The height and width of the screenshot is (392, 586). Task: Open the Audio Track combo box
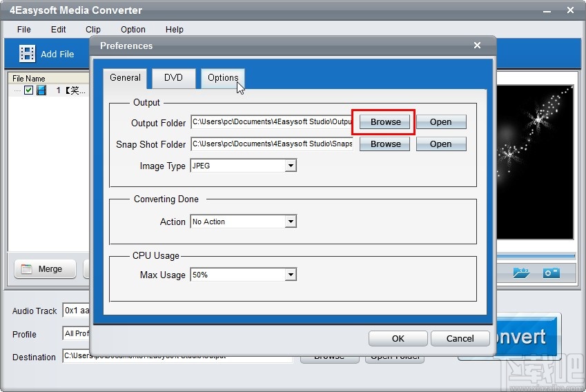[76, 311]
